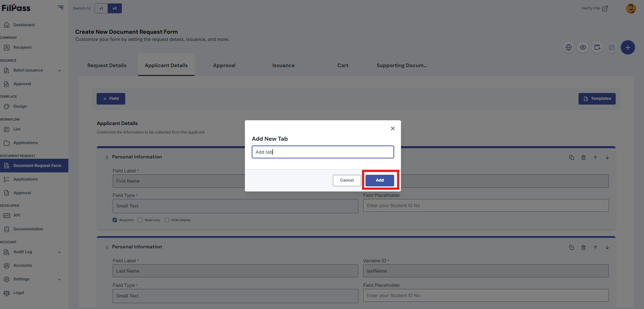Close the Add New Tab dialog
This screenshot has height=309, width=644.
coord(392,128)
